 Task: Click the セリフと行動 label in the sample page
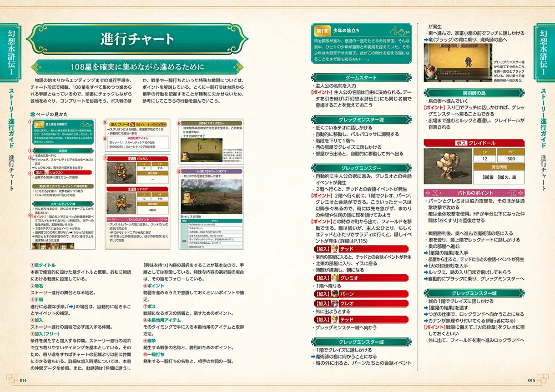pos(191,217)
